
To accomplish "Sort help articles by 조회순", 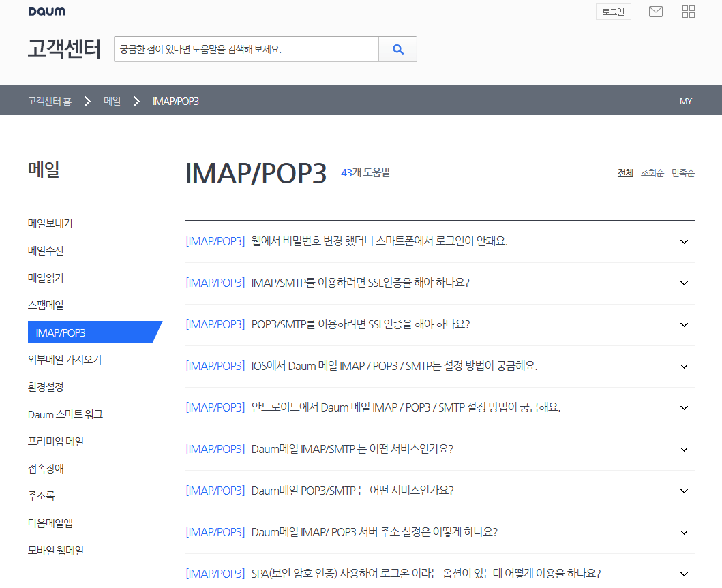I will (652, 173).
